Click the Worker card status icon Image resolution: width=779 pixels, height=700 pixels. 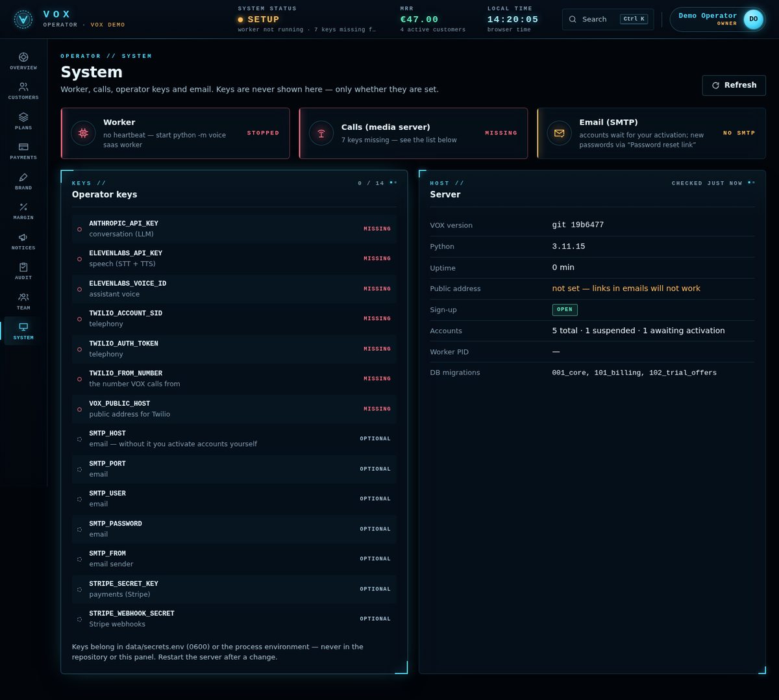point(83,133)
